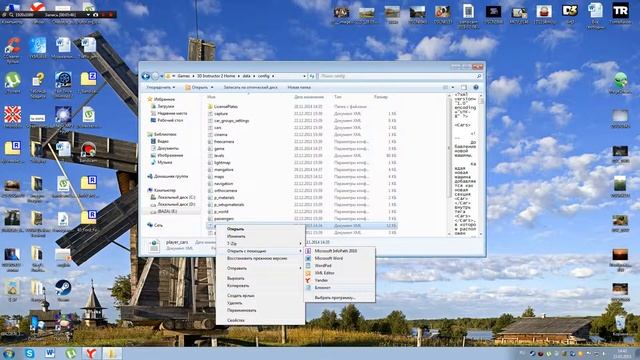Open the file with Блокнот (Notepad)
The height and width of the screenshot is (360, 640).
(322, 288)
